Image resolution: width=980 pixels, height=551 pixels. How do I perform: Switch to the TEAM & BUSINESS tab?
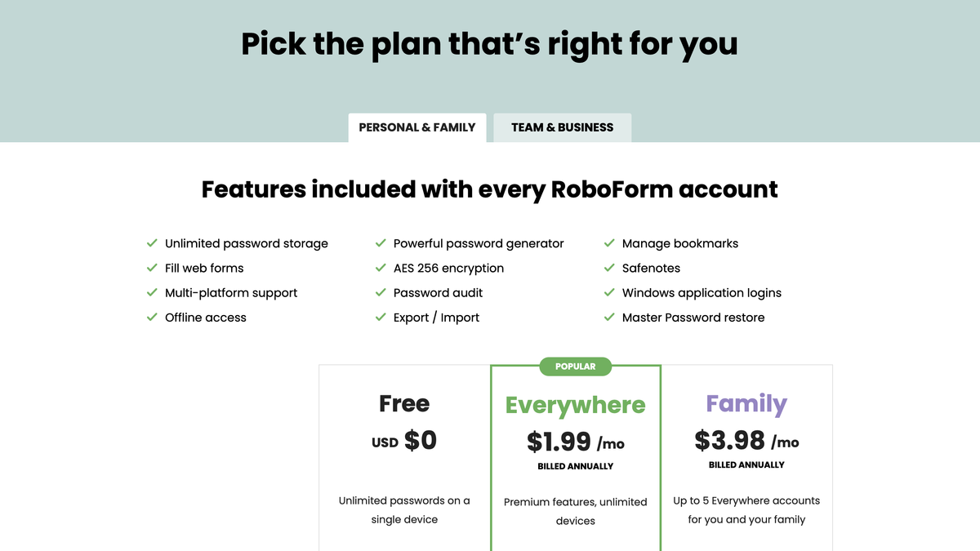click(562, 127)
